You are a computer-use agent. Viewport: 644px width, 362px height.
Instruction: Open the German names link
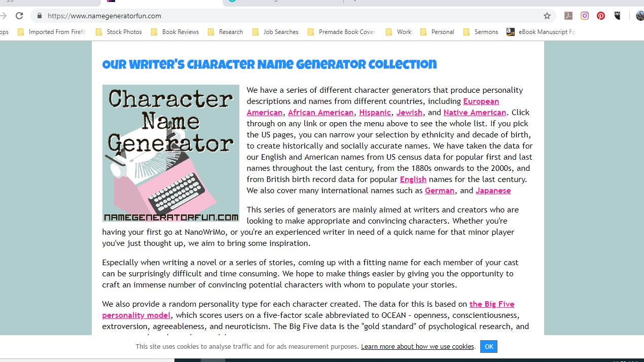[440, 191]
